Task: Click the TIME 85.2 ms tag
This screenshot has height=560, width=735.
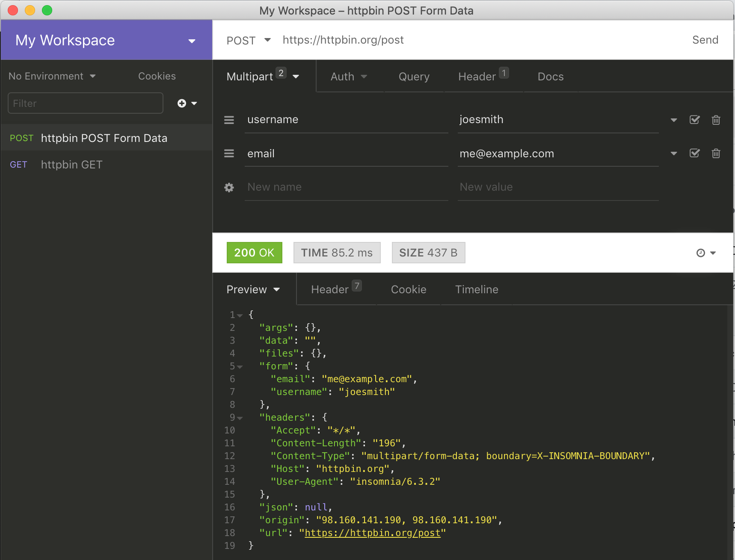Action: [337, 253]
